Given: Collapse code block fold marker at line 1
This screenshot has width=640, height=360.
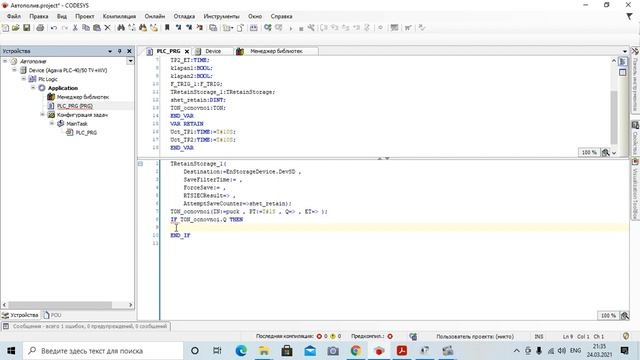Looking at the screenshot, I should 140,164.
